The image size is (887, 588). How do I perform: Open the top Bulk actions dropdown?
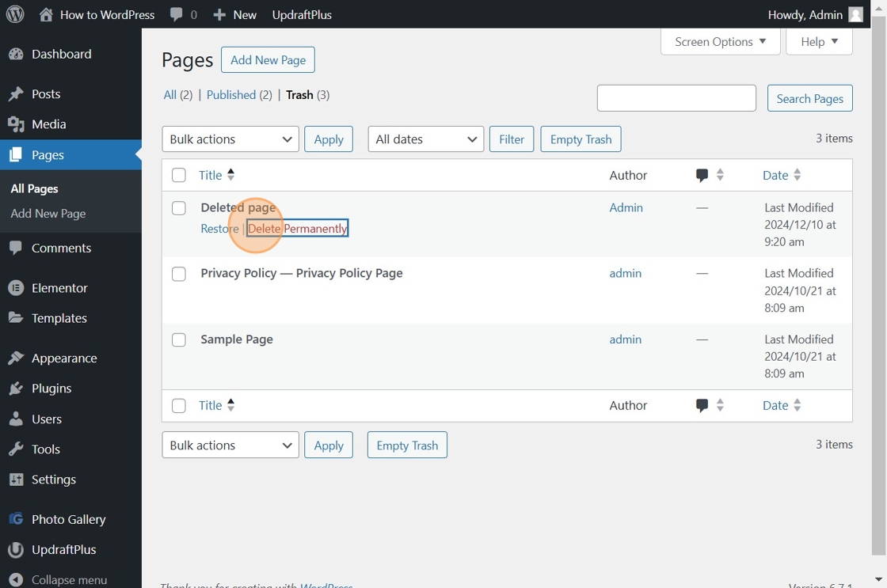pos(230,139)
